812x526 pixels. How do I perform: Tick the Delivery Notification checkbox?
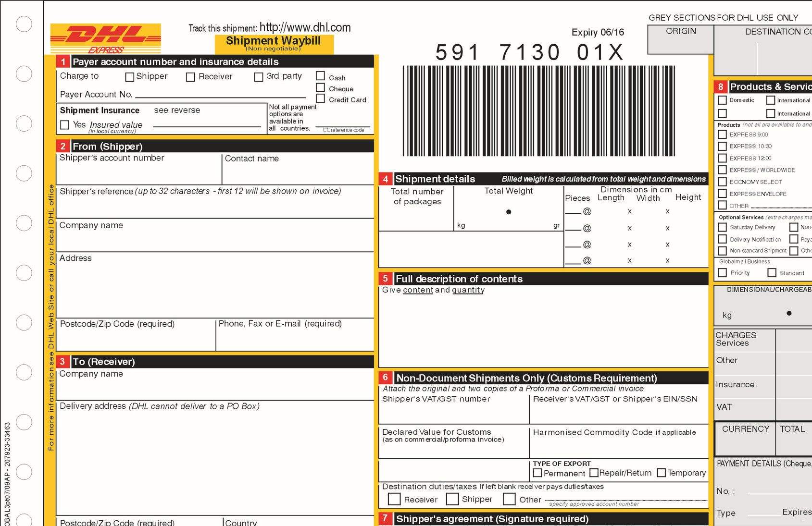click(722, 239)
